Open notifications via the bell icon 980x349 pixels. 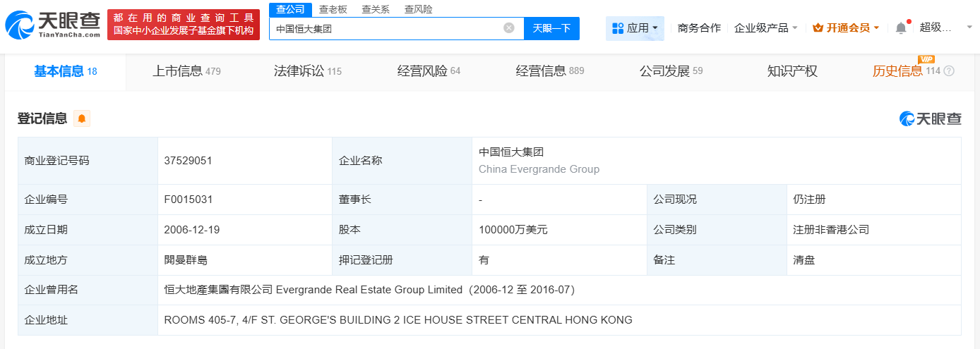(x=901, y=28)
